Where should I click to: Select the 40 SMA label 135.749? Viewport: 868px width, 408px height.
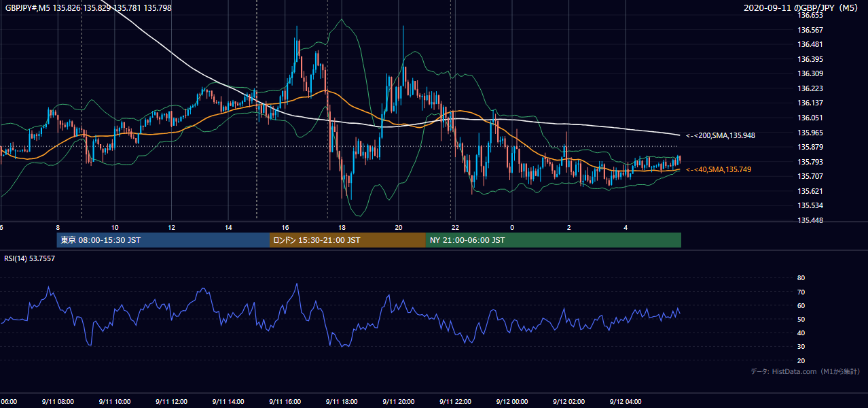pos(719,169)
